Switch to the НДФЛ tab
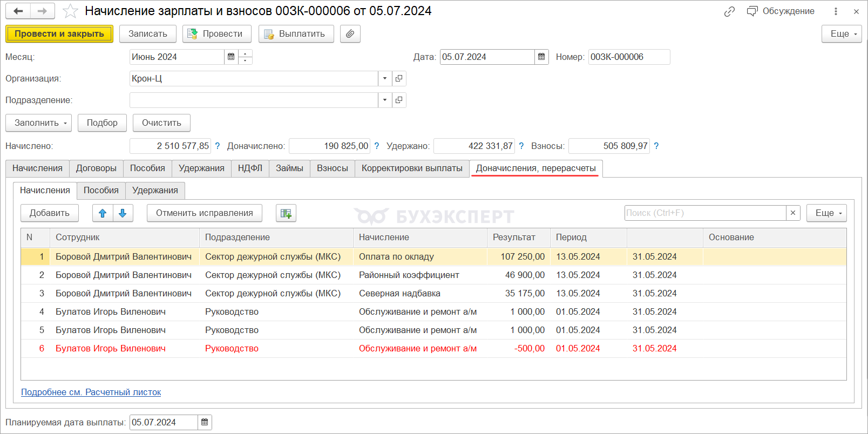Screen dimensions: 868x434 (x=250, y=168)
